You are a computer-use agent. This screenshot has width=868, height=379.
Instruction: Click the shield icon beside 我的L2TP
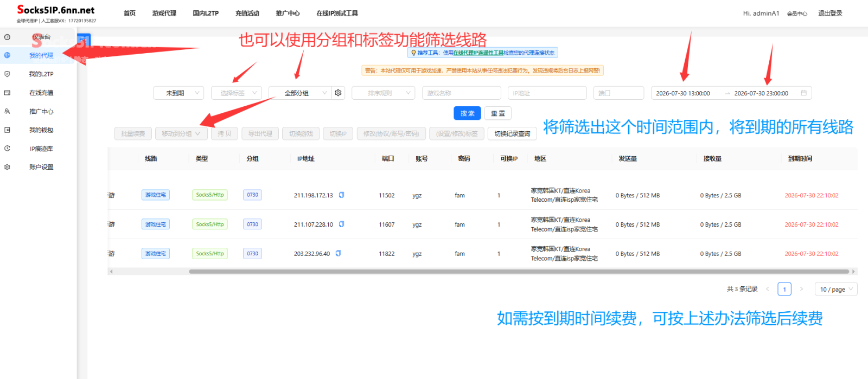click(7, 74)
